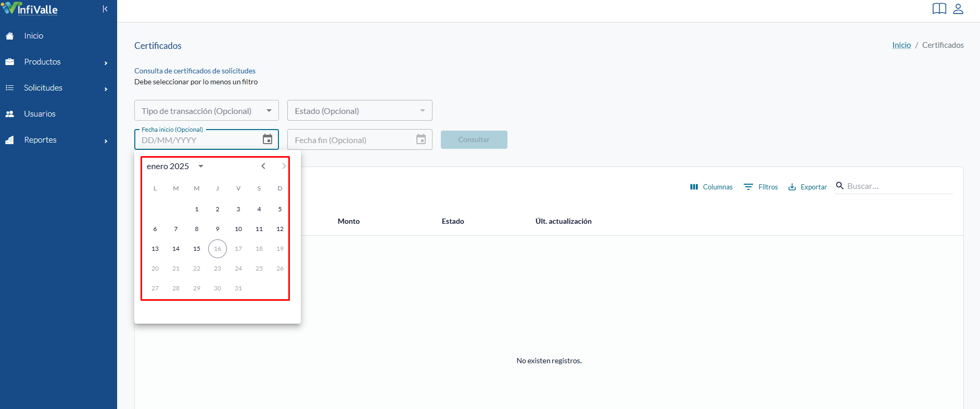This screenshot has height=409, width=980.
Task: Collapse the sidebar with the arrow icon
Action: pos(105,9)
